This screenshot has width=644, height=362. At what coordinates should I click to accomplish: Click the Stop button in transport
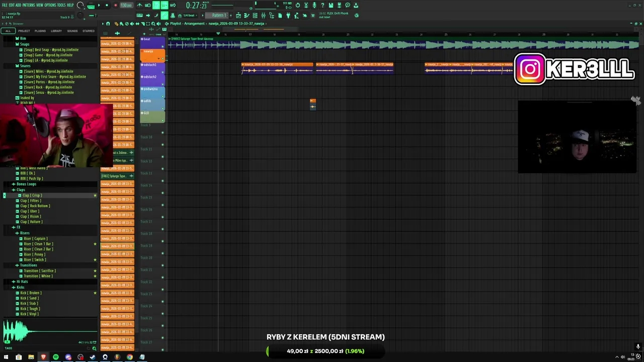tap(107, 5)
